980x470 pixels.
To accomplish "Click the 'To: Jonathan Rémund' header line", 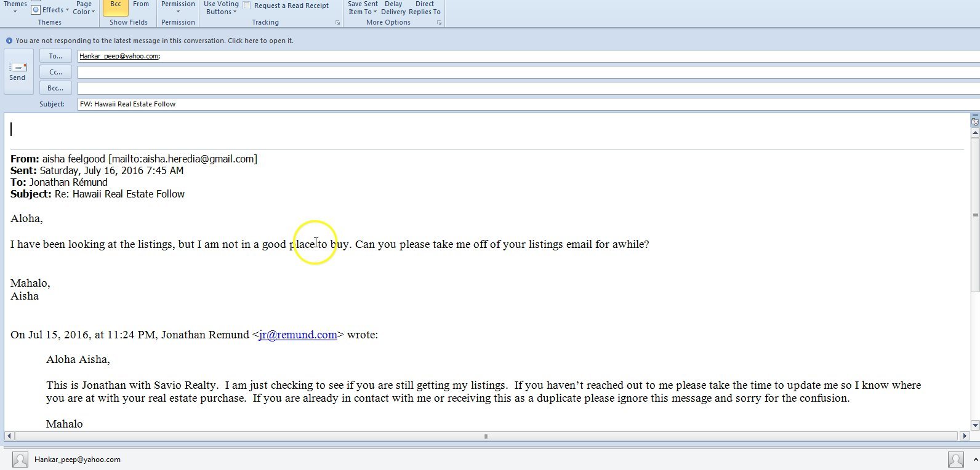I will pos(59,182).
